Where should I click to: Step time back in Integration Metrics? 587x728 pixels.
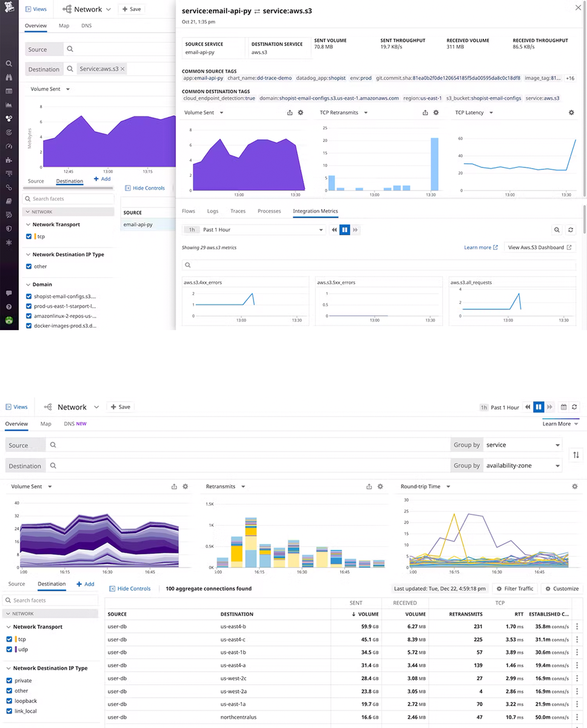point(334,230)
